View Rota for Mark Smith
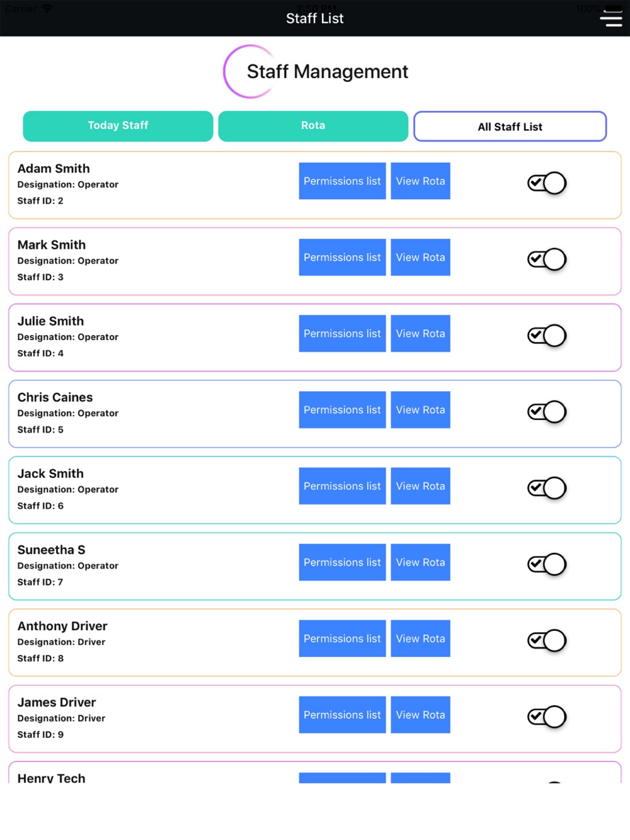This screenshot has height=840, width=630. 420,257
